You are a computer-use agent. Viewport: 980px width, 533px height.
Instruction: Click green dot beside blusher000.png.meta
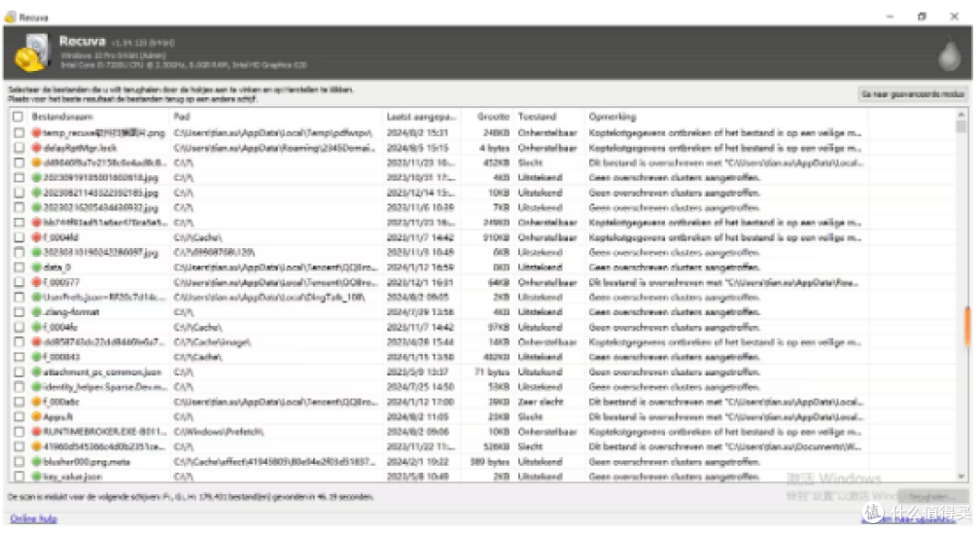click(x=37, y=461)
